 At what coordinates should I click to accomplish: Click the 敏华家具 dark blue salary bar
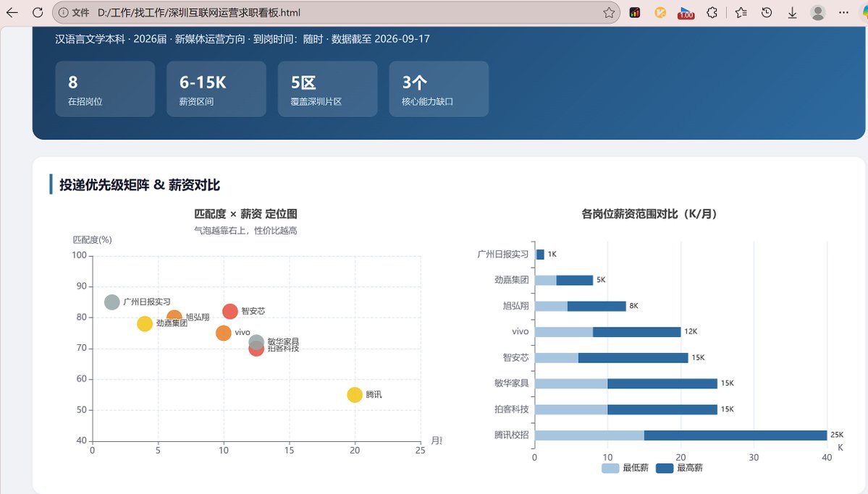click(662, 383)
